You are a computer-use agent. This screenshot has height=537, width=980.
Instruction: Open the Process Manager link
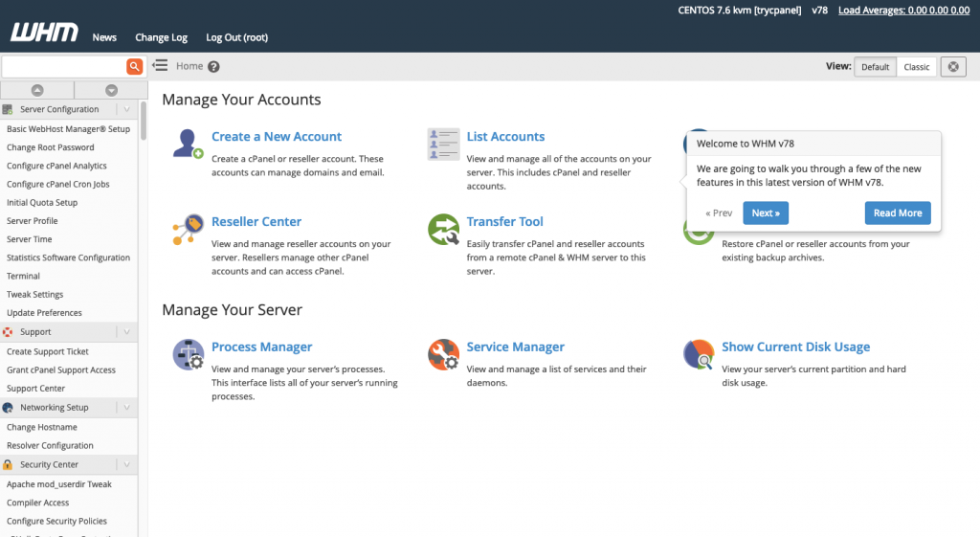click(262, 347)
